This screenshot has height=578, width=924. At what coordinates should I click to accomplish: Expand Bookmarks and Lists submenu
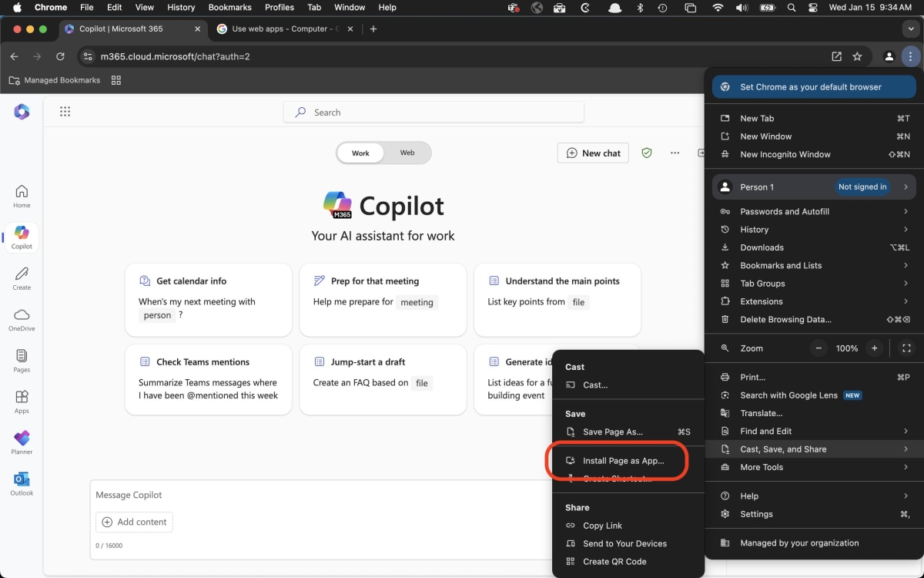(814, 265)
